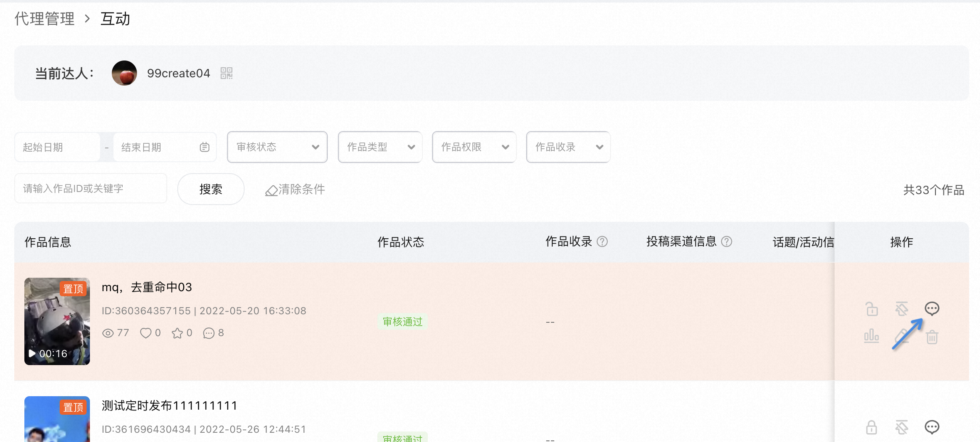Click 清除条件 to clear filters
The height and width of the screenshot is (442, 980).
(295, 189)
